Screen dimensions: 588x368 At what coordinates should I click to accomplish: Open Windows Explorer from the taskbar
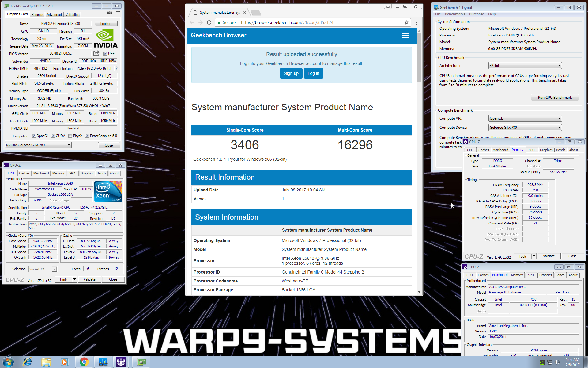pos(46,362)
